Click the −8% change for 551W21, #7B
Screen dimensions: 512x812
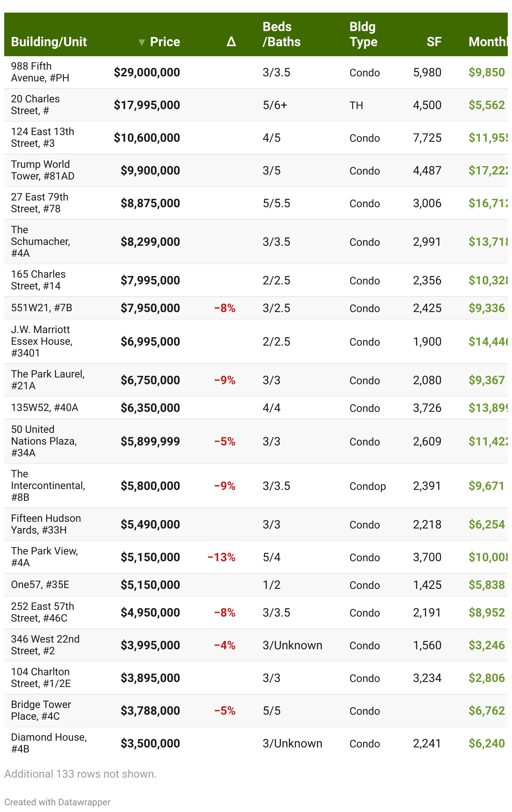coord(225,308)
